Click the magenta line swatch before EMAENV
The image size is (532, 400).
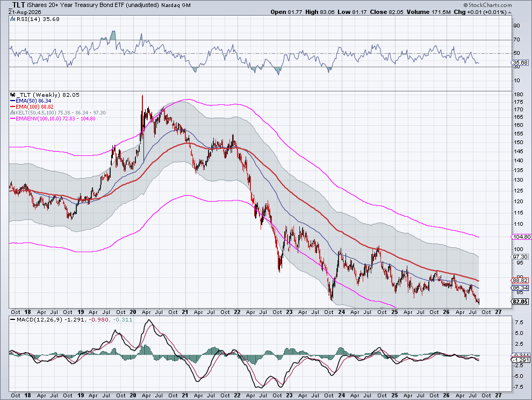coord(12,119)
